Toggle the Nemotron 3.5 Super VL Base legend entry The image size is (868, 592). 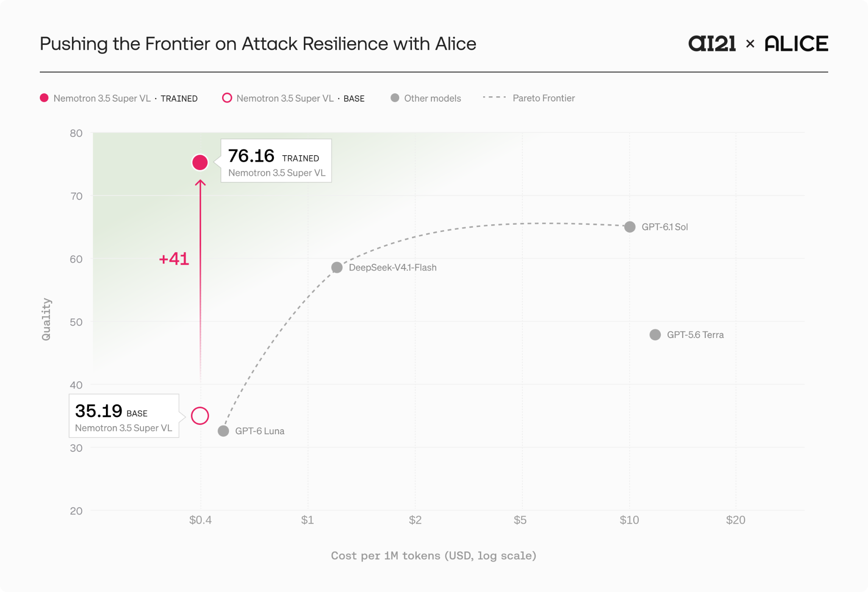coord(293,98)
